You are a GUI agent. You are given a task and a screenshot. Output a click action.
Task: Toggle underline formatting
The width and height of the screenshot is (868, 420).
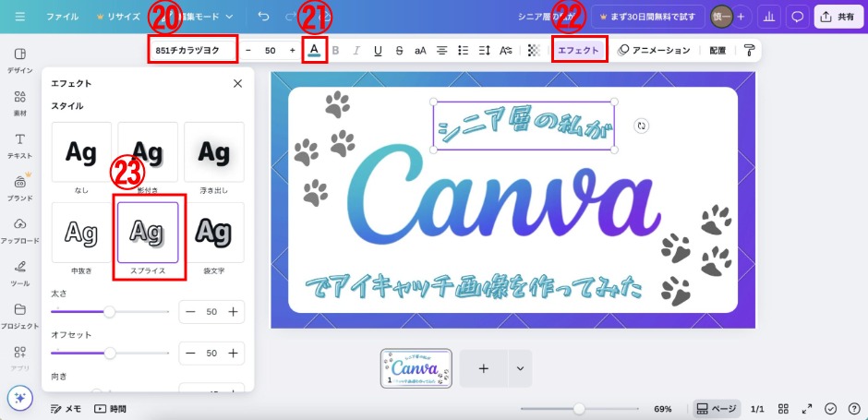[x=378, y=51]
